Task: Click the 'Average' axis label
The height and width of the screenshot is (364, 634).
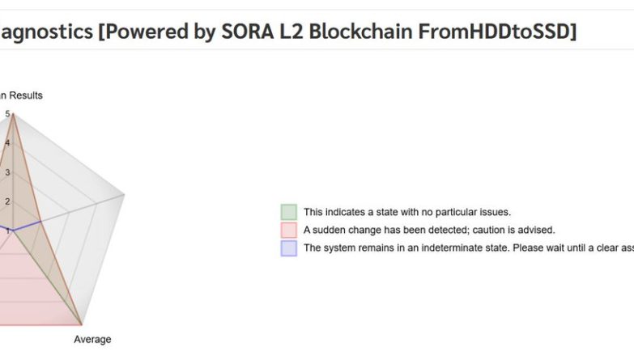Action: tap(92, 340)
